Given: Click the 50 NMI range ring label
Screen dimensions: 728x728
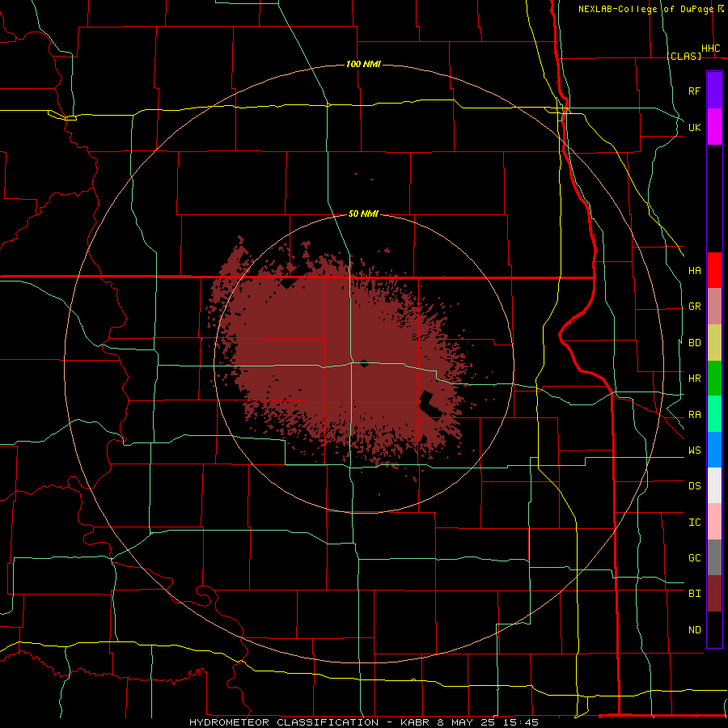Looking at the screenshot, I should (363, 214).
